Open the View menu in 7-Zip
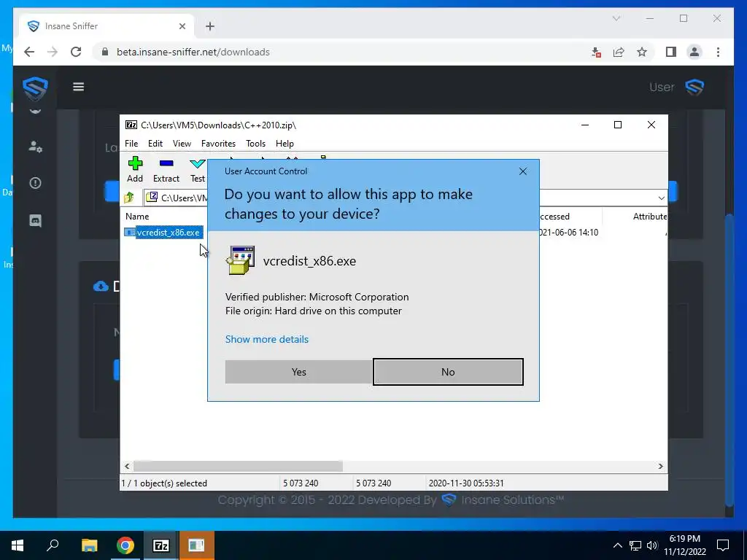Viewport: 747px width, 560px height. coord(182,144)
